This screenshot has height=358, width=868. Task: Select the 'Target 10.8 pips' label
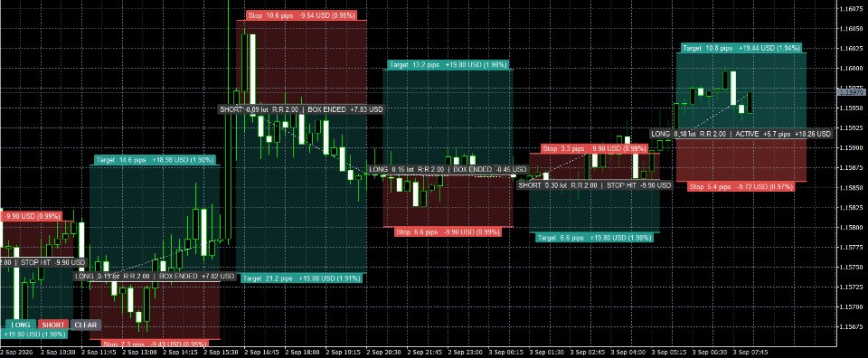click(741, 48)
